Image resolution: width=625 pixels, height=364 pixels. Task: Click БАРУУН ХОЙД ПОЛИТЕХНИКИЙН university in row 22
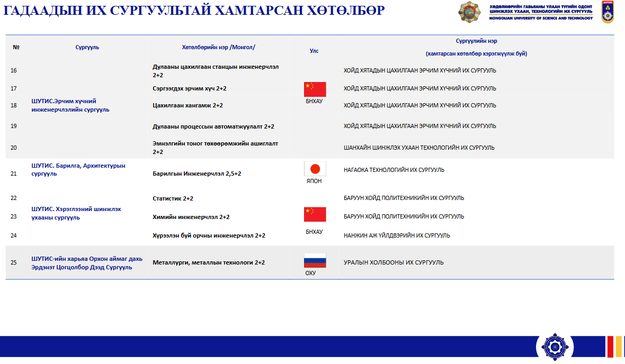pos(404,198)
